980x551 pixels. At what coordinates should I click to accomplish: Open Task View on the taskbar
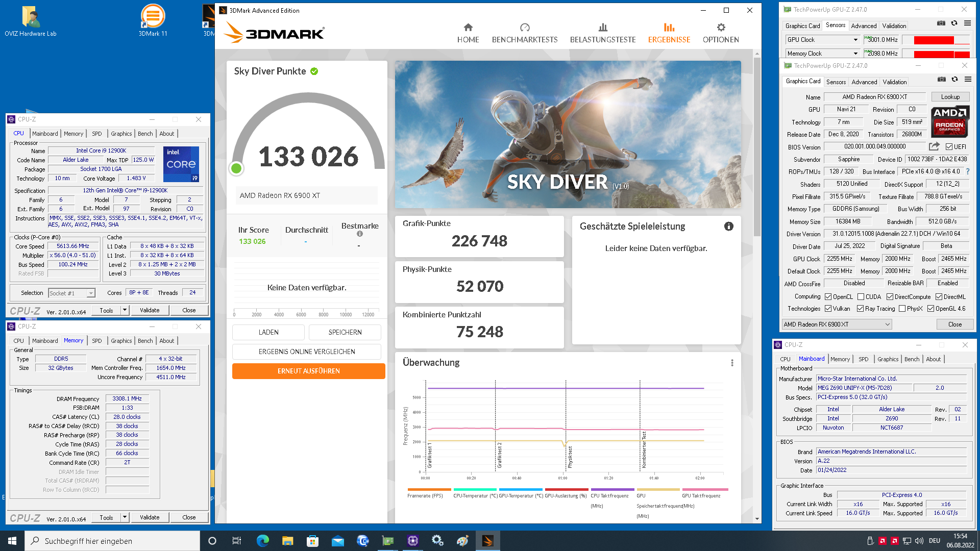(x=236, y=541)
